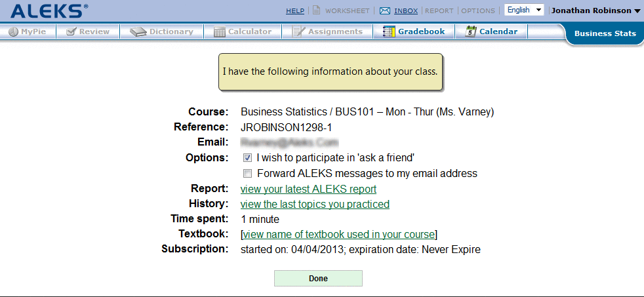
Task: Click the Assignments pencil icon
Action: point(298,31)
